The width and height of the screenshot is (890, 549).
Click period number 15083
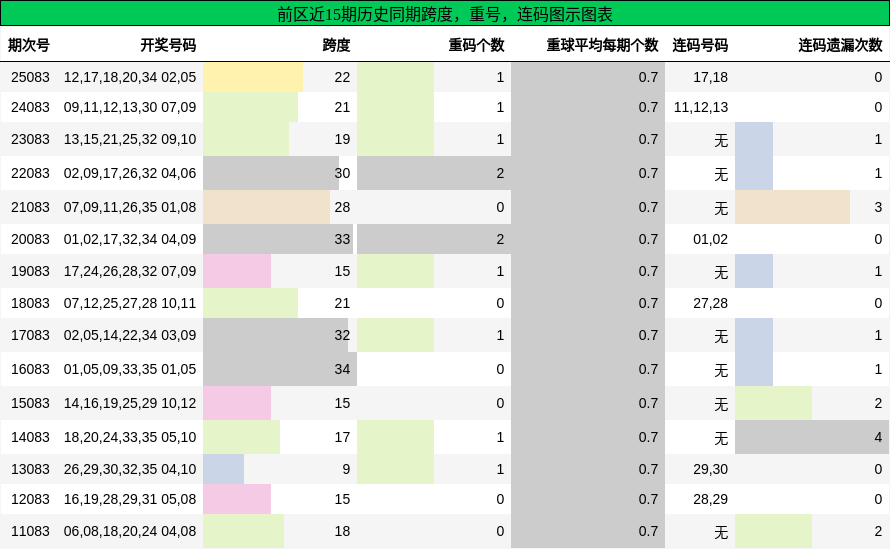click(30, 403)
